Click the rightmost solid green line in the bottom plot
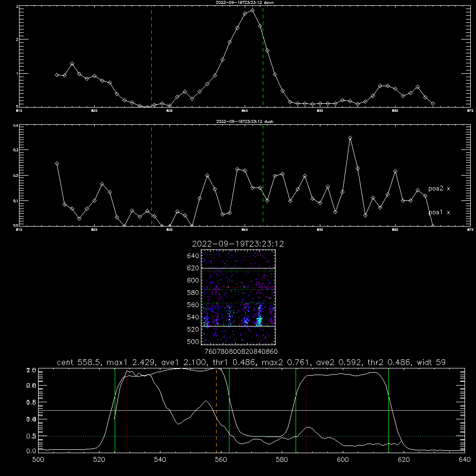 pyautogui.click(x=388, y=410)
